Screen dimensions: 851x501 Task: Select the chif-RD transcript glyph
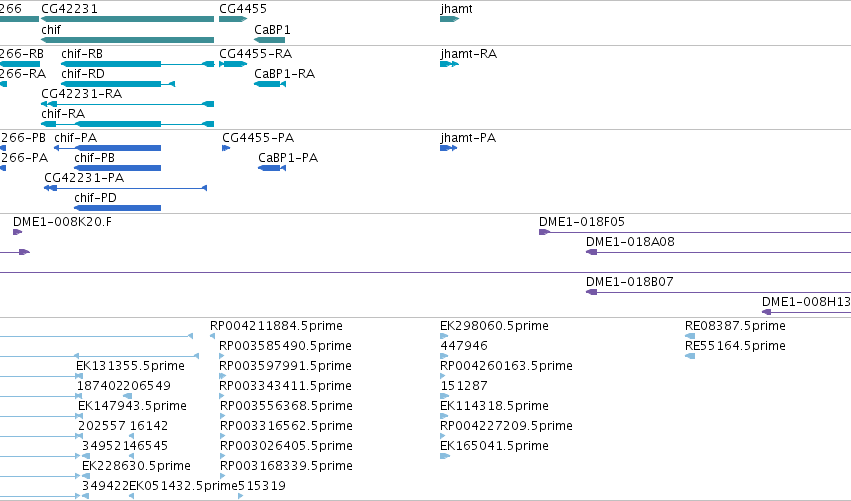[x=118, y=84]
